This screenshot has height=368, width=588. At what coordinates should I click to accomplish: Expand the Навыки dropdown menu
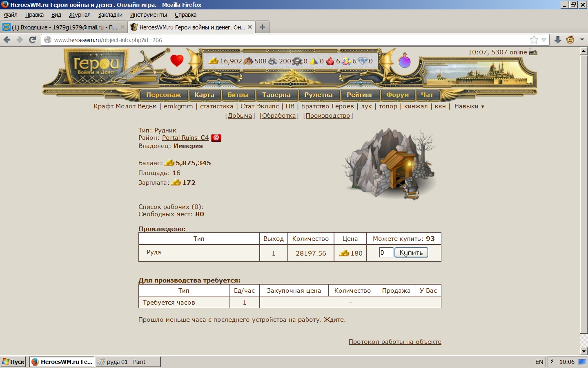[469, 106]
